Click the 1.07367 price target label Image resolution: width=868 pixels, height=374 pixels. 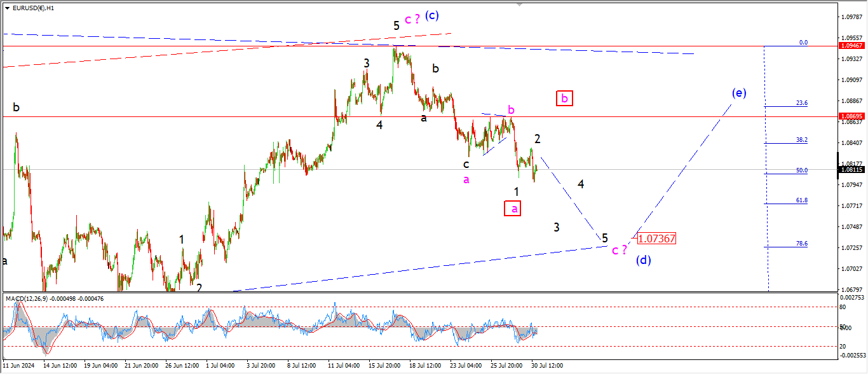pos(656,239)
